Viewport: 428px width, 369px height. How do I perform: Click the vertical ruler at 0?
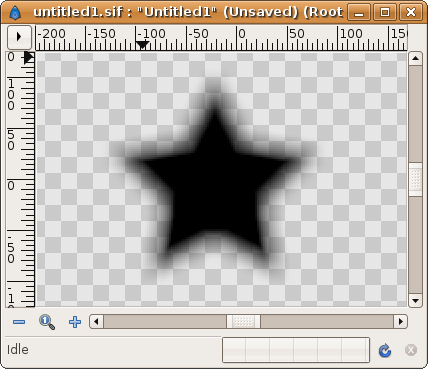(11, 186)
